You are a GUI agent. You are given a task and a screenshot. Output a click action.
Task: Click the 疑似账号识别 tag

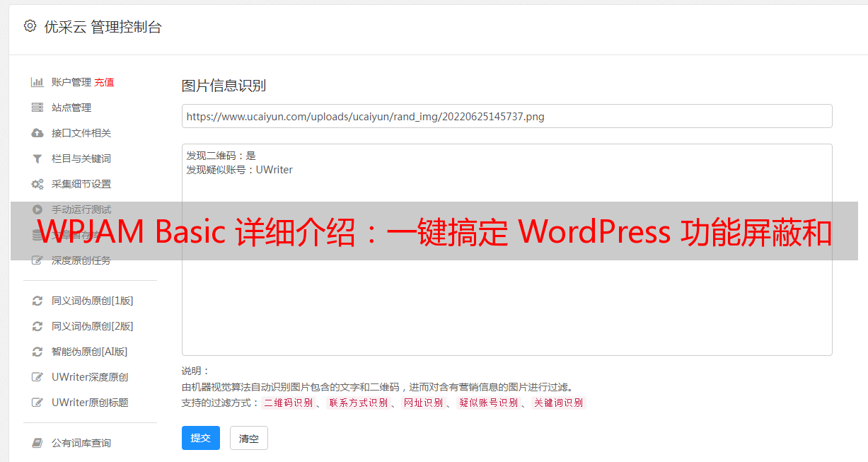488,403
